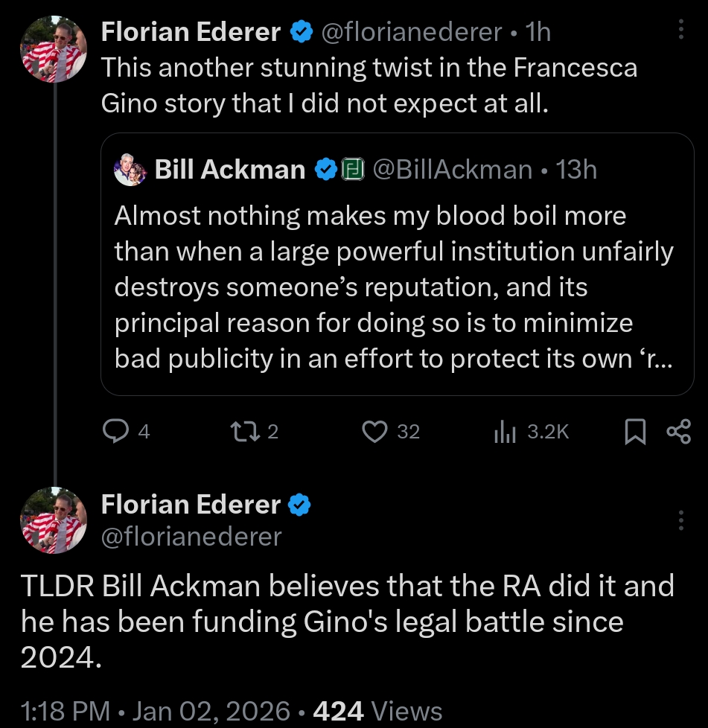Tap top tweet's blue verified checkmark
Viewport: 708px width, 728px height.
click(300, 31)
